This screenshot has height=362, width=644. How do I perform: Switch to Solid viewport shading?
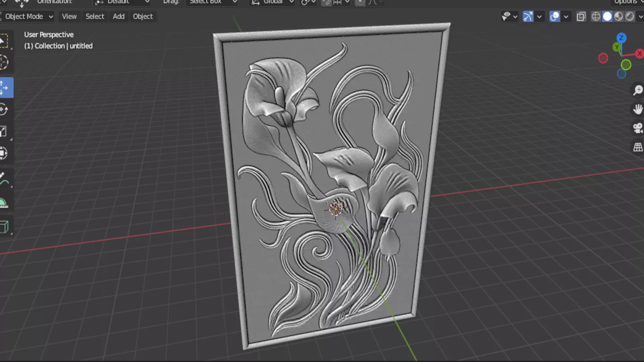607,16
